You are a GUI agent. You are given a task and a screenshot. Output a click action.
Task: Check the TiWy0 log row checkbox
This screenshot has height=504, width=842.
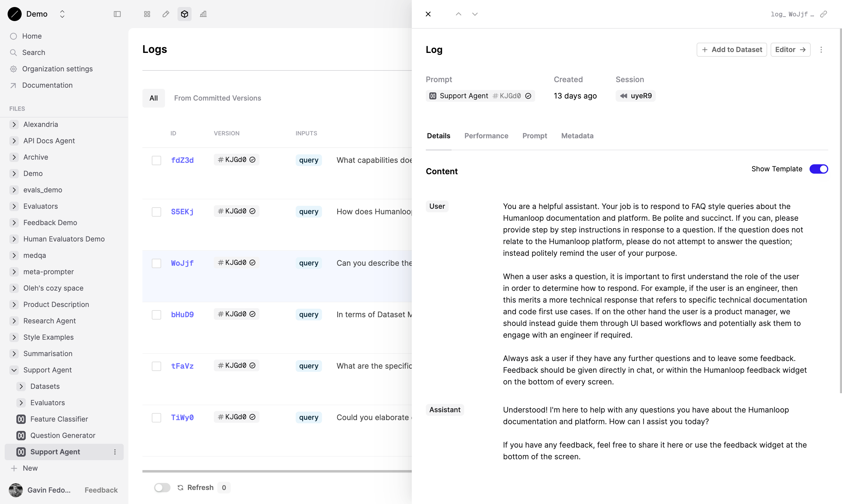click(x=156, y=418)
